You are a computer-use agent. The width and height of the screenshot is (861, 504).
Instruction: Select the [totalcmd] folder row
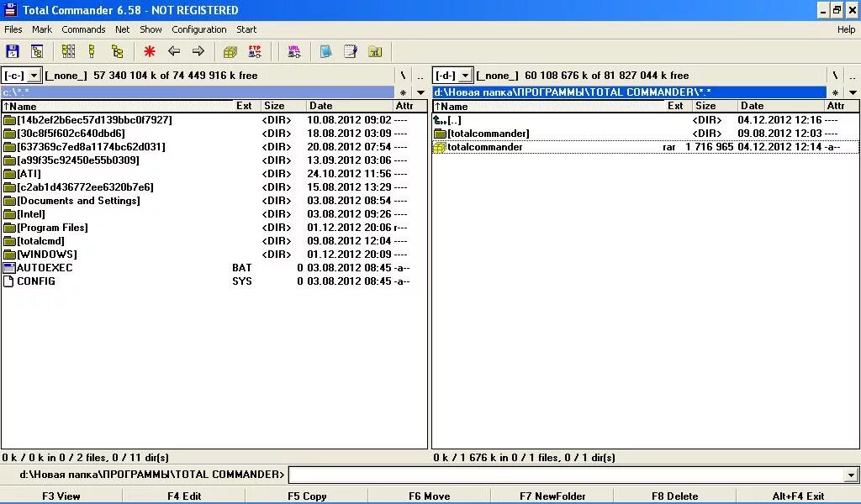(x=214, y=241)
